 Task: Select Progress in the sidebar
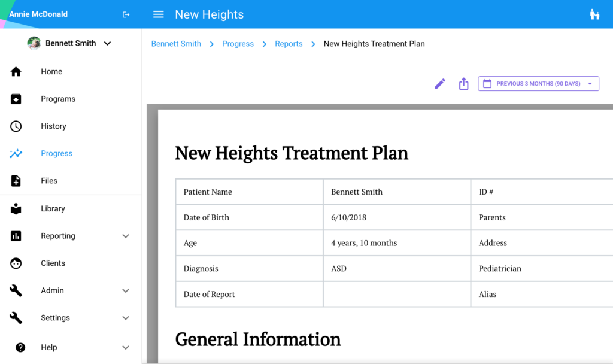56,154
